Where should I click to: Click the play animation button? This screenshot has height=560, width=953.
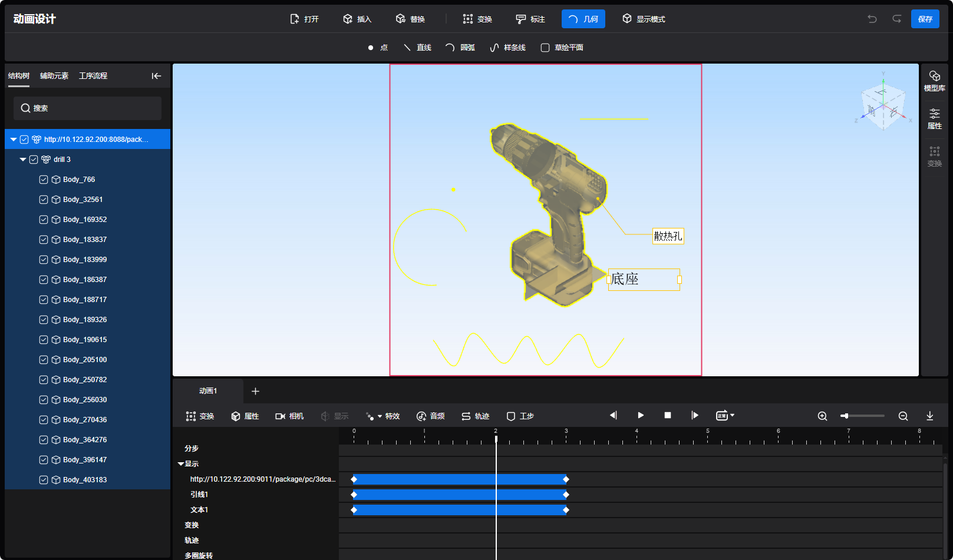click(x=641, y=416)
